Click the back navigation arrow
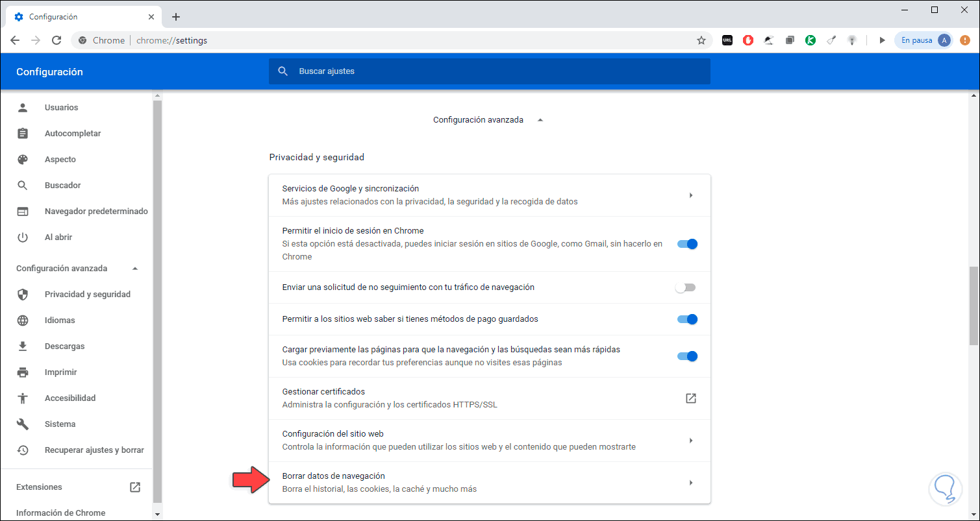 15,40
